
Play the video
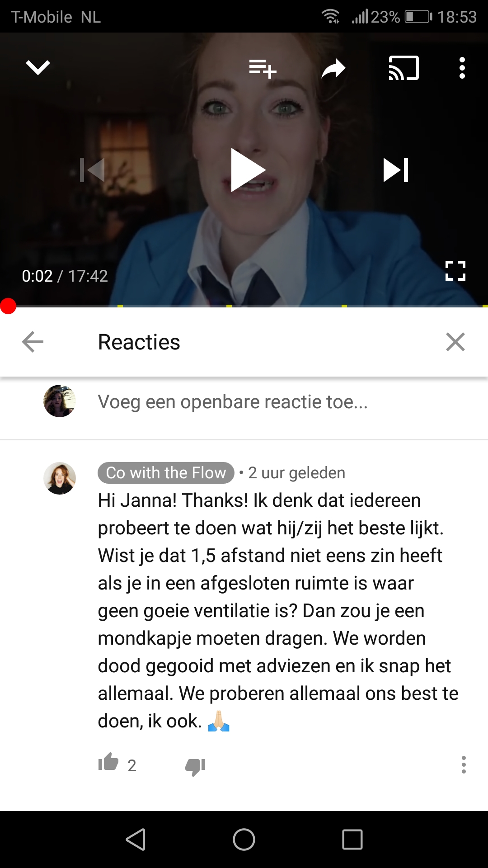click(x=247, y=170)
